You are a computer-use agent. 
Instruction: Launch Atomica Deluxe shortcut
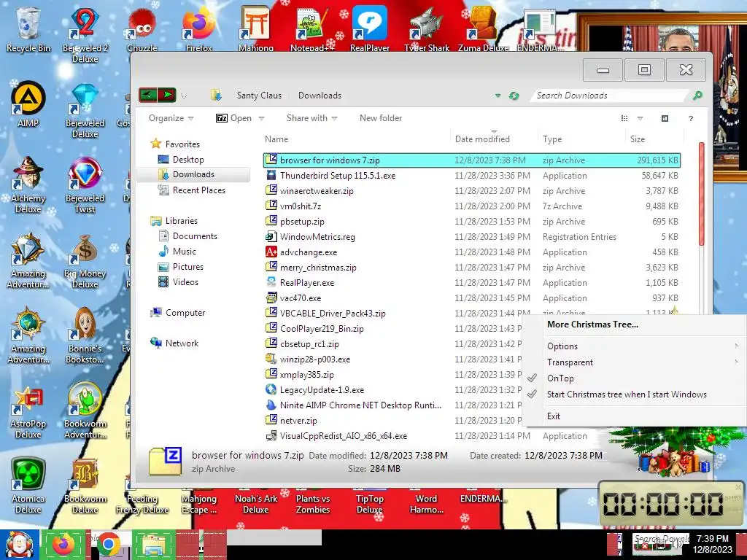(x=28, y=486)
